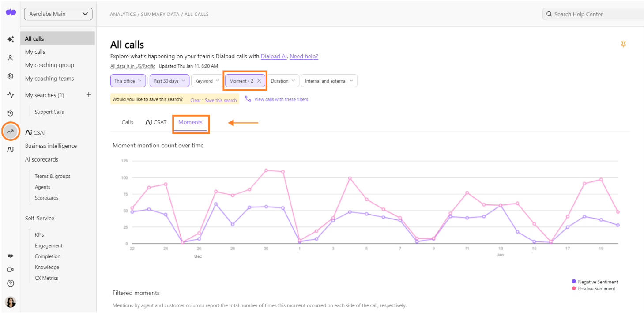Open the Duration filter dropdown

coord(283,81)
